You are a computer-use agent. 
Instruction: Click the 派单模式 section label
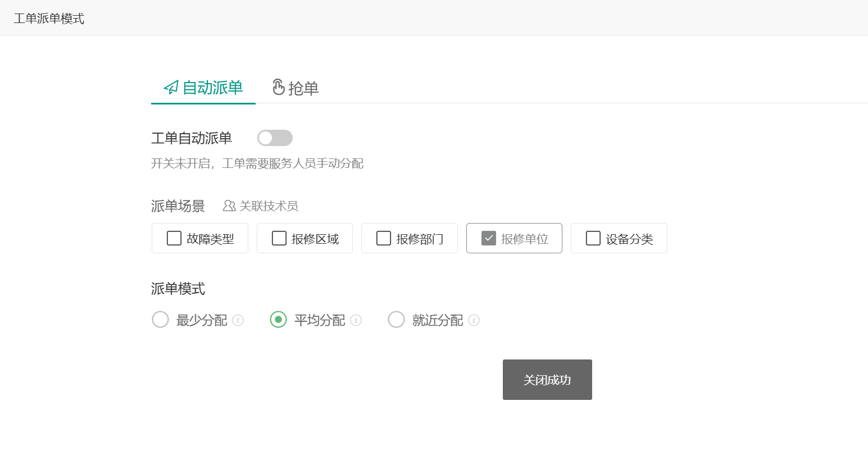(x=178, y=289)
